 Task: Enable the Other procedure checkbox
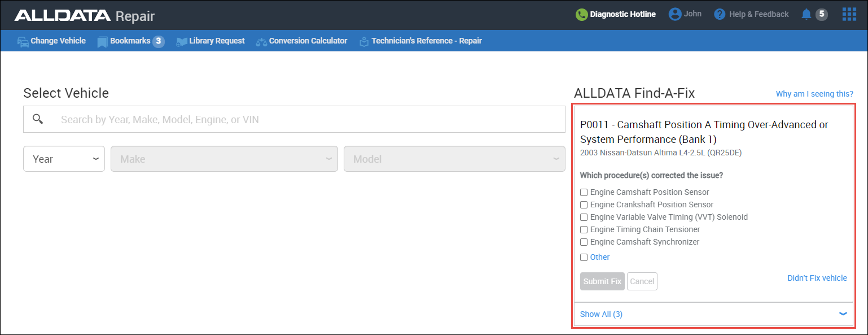pyautogui.click(x=584, y=257)
